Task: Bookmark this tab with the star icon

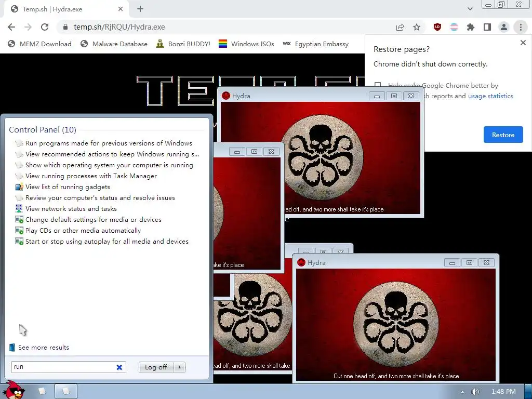Action: [417, 27]
